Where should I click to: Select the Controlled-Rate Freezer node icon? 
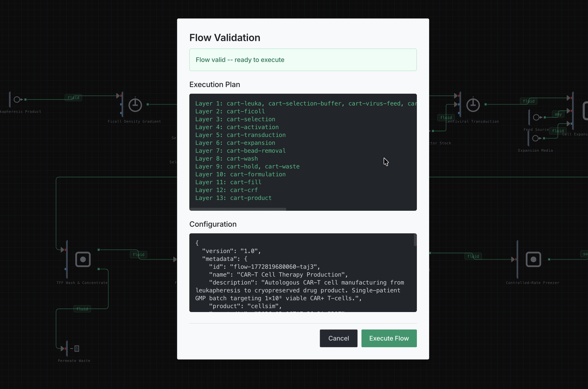534,259
